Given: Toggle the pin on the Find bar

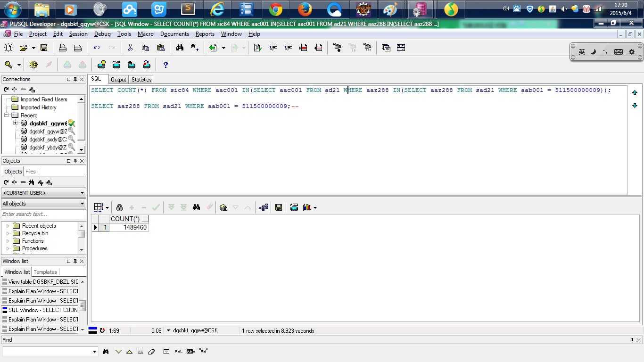Looking at the screenshot, I should [632, 340].
